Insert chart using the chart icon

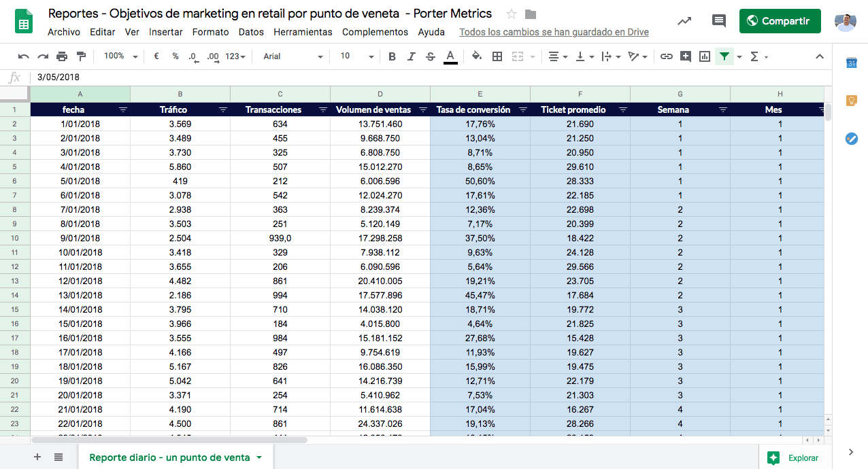pos(705,56)
